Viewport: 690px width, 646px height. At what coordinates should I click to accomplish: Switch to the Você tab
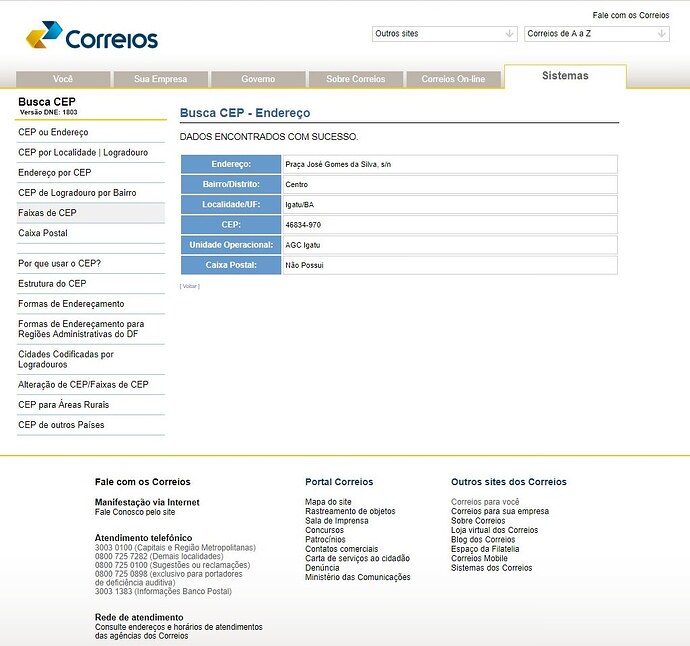62,79
